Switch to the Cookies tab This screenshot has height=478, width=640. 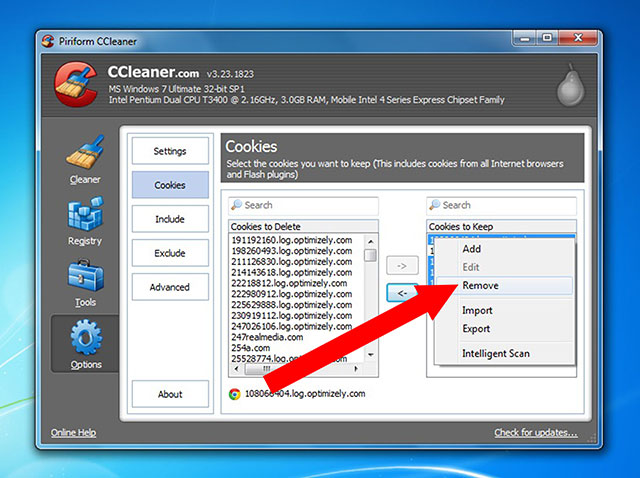coord(170,185)
